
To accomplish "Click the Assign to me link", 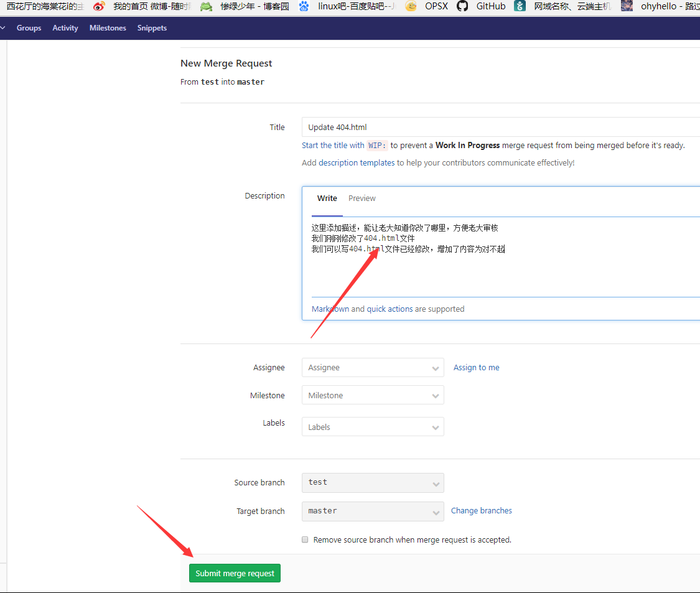I will (476, 368).
